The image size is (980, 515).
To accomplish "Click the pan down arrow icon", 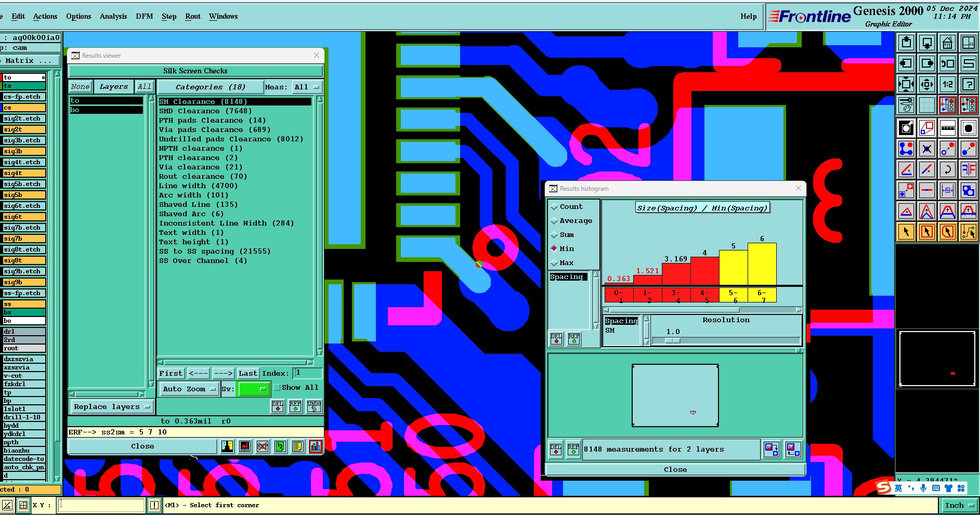I will (x=927, y=43).
